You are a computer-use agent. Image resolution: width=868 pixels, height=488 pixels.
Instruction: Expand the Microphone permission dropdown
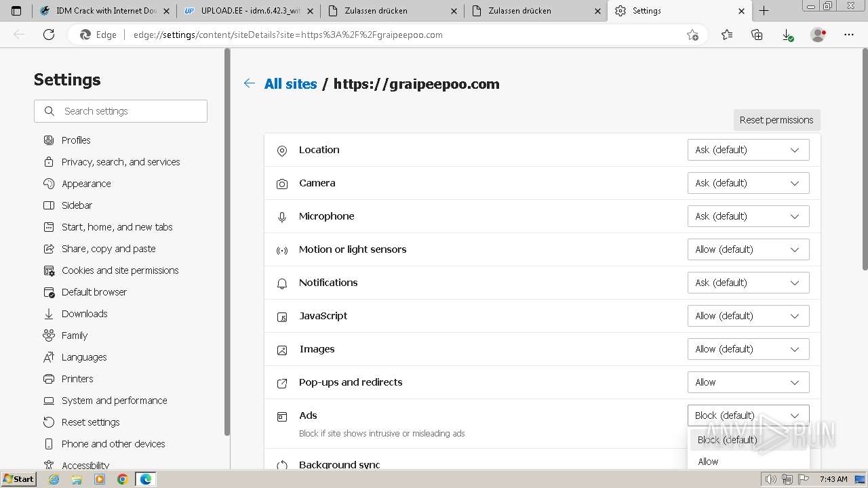[748, 216]
